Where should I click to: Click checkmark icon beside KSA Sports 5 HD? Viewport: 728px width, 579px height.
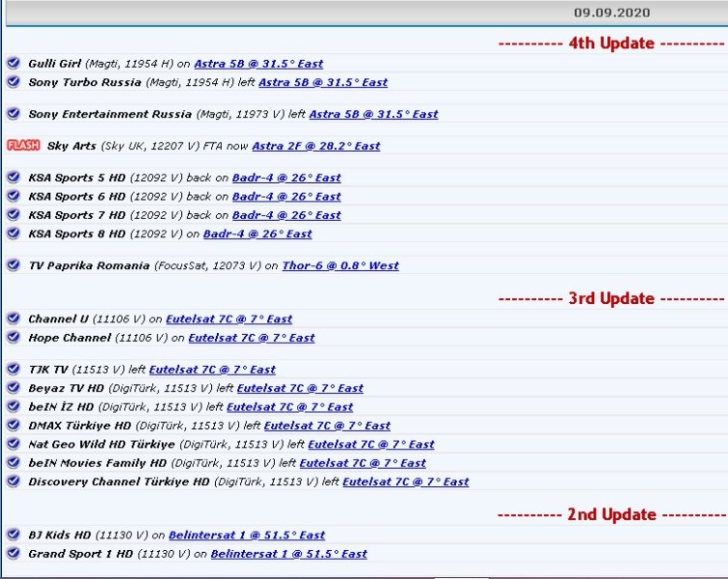coord(13,177)
